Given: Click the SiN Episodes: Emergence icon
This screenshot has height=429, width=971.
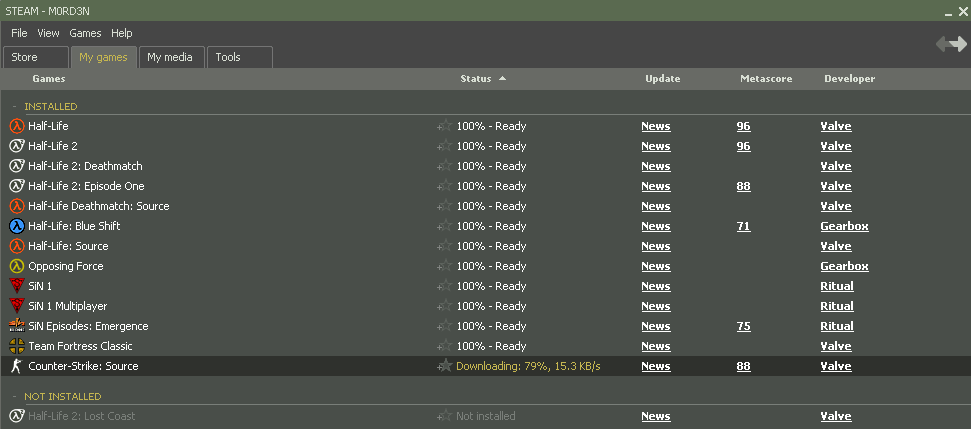Looking at the screenshot, I should 16,326.
